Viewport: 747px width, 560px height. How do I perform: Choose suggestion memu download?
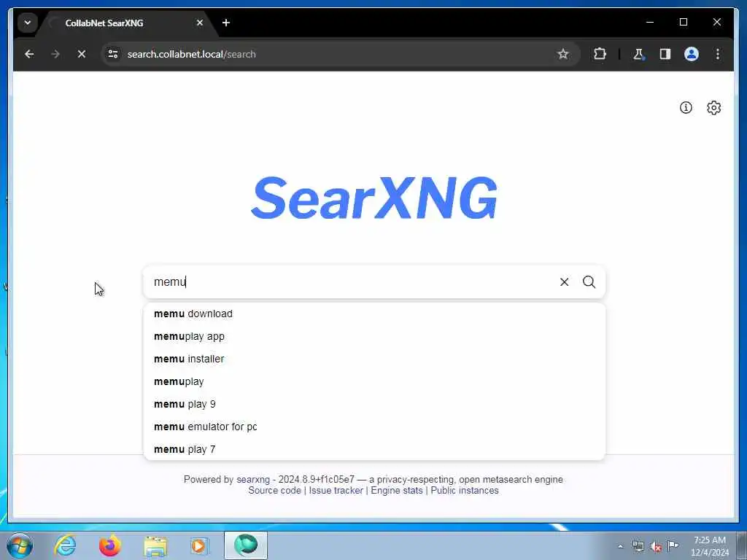pyautogui.click(x=374, y=314)
